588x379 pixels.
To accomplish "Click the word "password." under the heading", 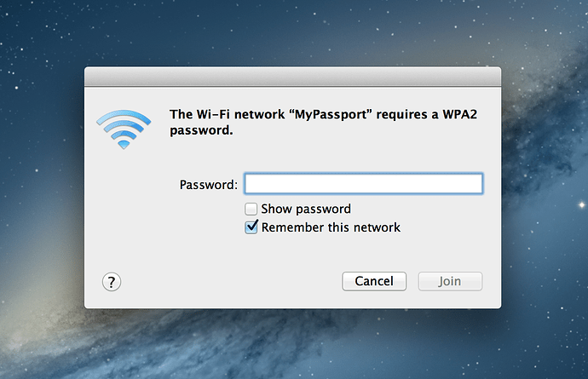I will 201,130.
